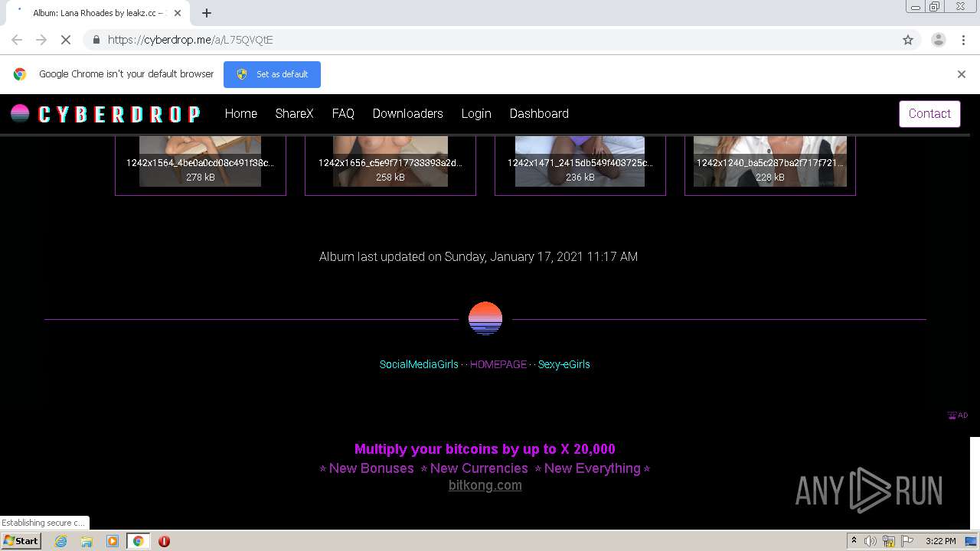The width and height of the screenshot is (980, 551).
Task: Click the red shield taskbar icon
Action: point(164,541)
